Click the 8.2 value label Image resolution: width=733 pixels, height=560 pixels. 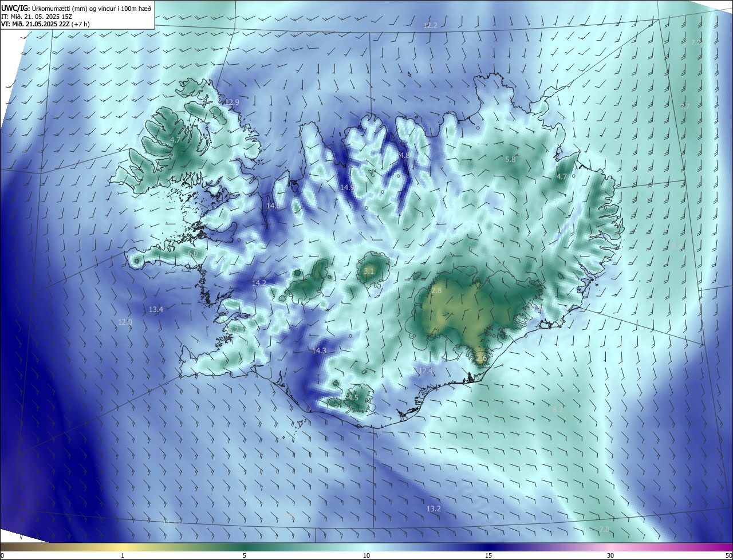pyautogui.click(x=558, y=409)
